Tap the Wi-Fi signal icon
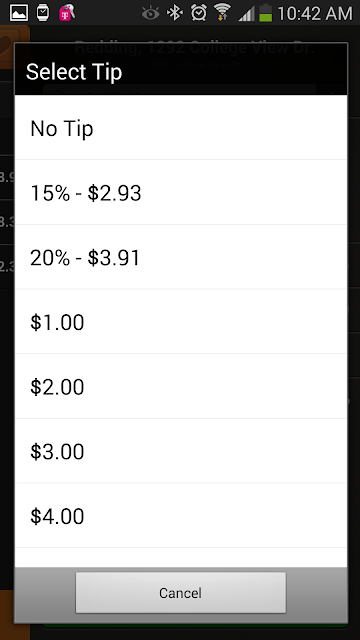 (x=222, y=12)
